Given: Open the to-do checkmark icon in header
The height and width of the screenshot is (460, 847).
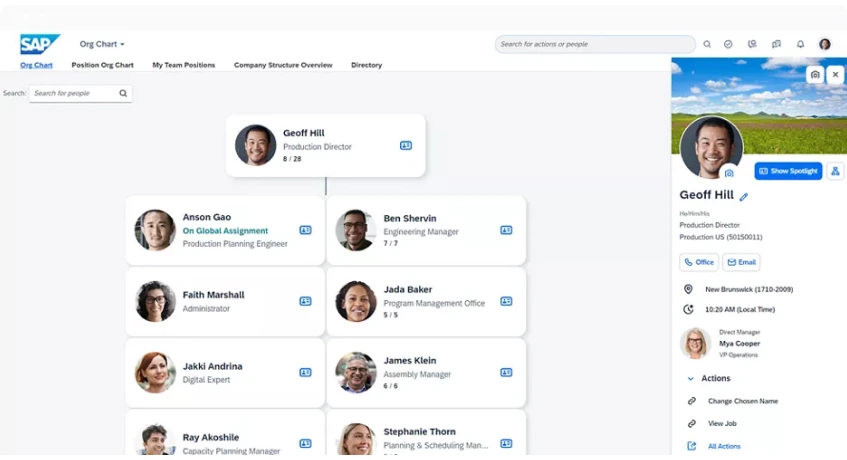Looking at the screenshot, I should (728, 44).
